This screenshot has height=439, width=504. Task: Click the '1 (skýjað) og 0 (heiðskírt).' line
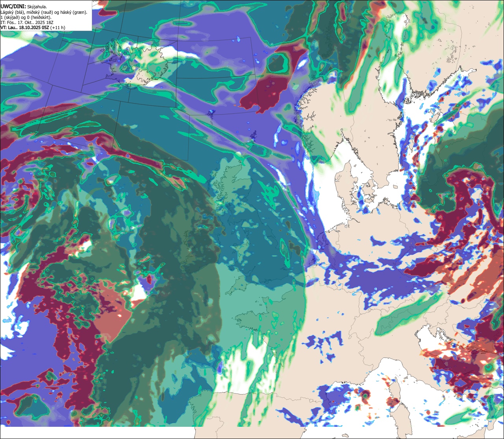26,17
